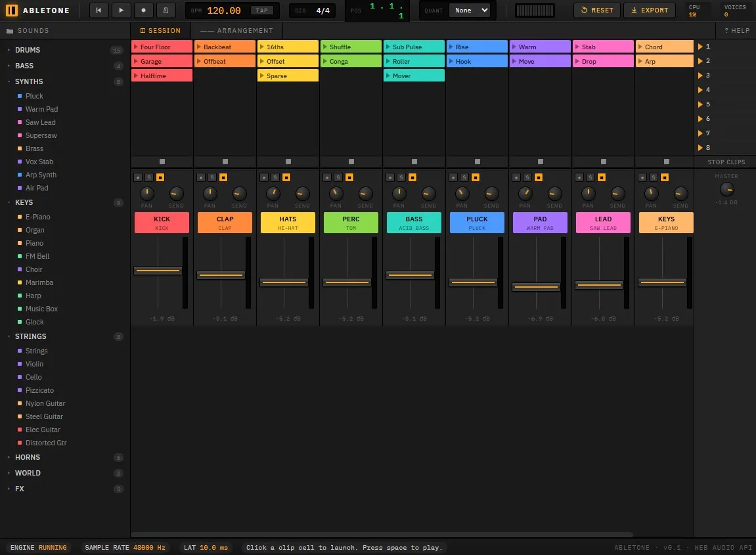Click the TAP tempo button

[x=262, y=10]
